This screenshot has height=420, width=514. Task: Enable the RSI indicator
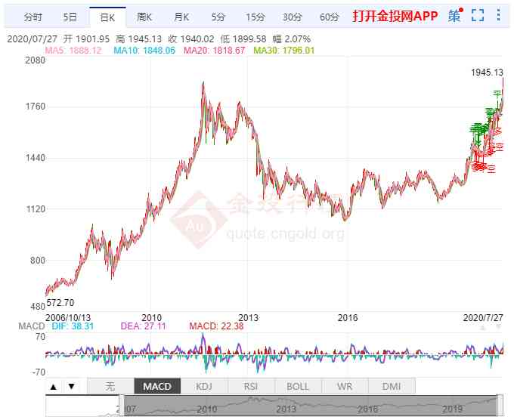point(251,387)
